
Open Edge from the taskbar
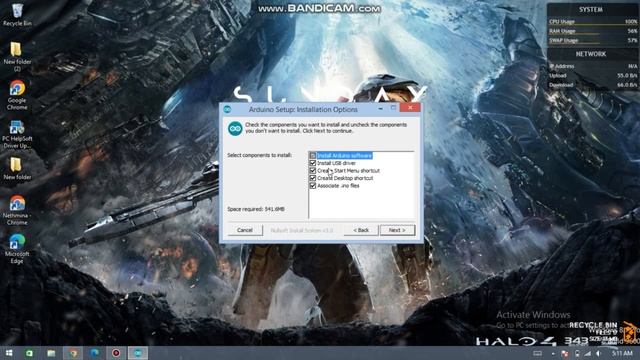tap(94, 353)
